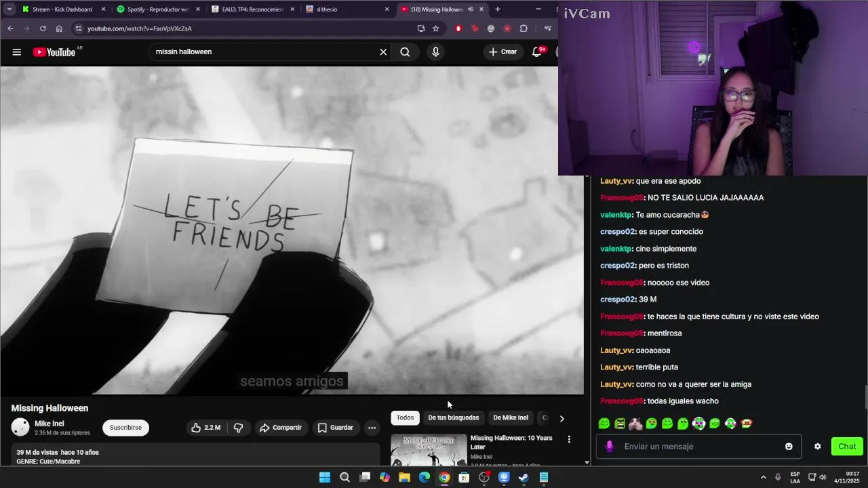The image size is (868, 488).
Task: View site information icon in address bar
Action: coord(78,28)
